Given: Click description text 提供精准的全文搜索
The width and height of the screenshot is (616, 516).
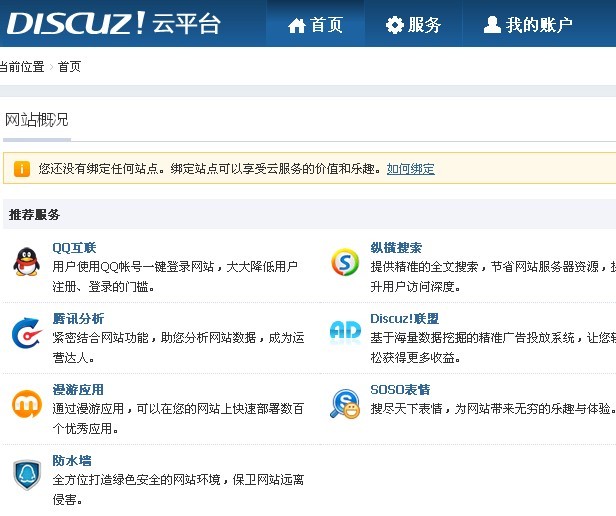Looking at the screenshot, I should coord(424,267).
